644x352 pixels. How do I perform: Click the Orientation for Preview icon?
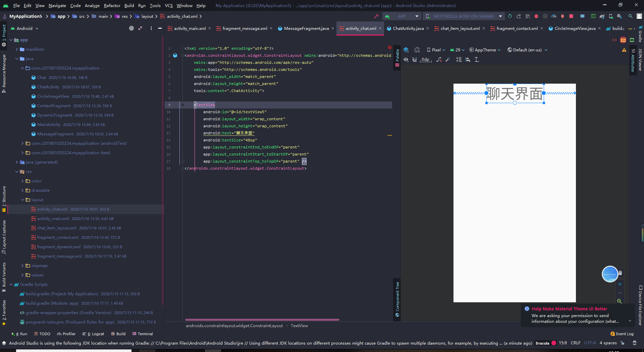417,50
